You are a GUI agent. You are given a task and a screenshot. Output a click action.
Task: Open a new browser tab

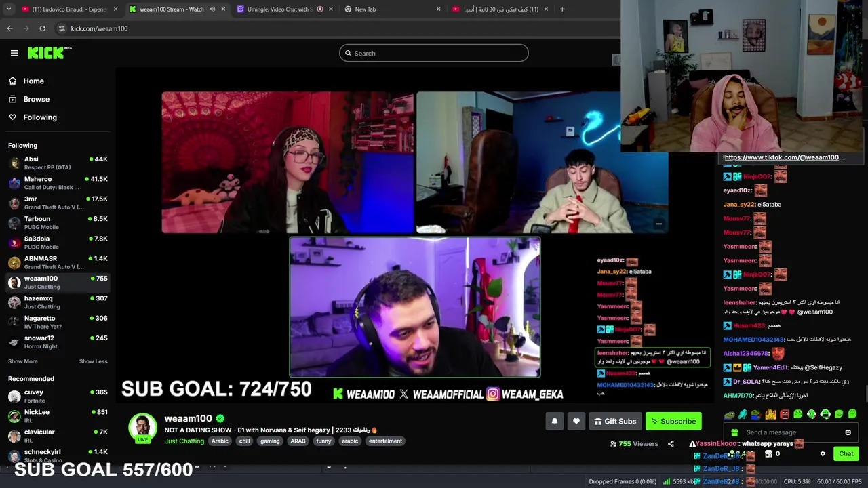coord(562,9)
